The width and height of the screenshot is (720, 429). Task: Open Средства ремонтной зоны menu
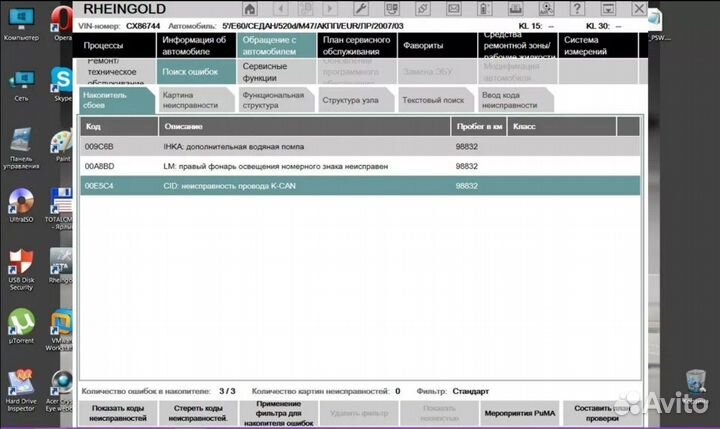[x=517, y=45]
